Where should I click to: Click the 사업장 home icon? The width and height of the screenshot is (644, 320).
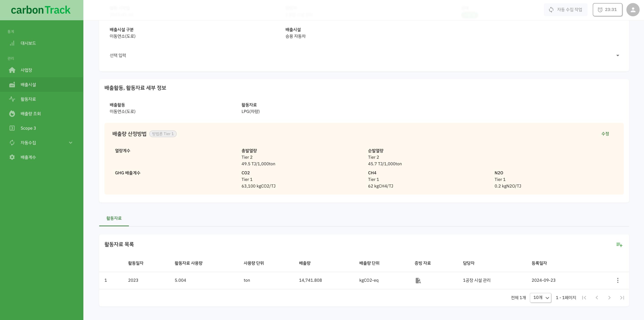click(12, 70)
